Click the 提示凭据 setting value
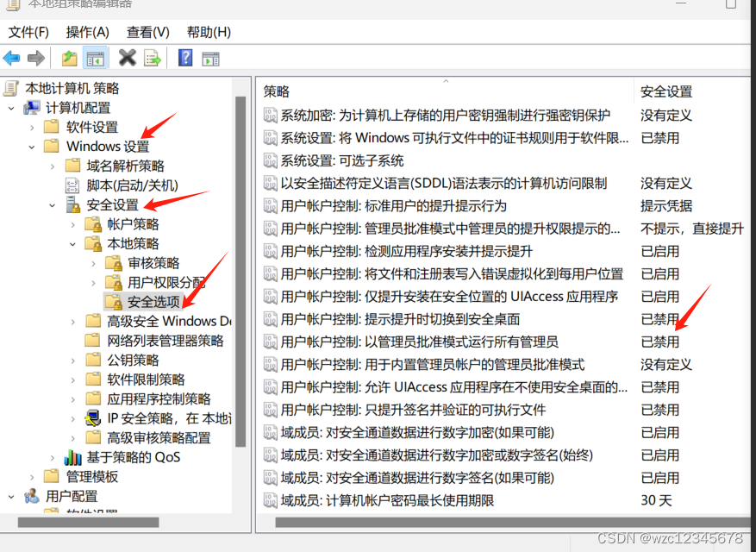The height and width of the screenshot is (552, 756). click(666, 205)
